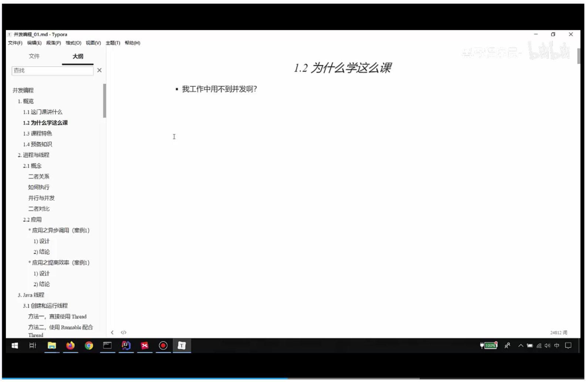Switch to the 文件 sidebar tab

(34, 57)
